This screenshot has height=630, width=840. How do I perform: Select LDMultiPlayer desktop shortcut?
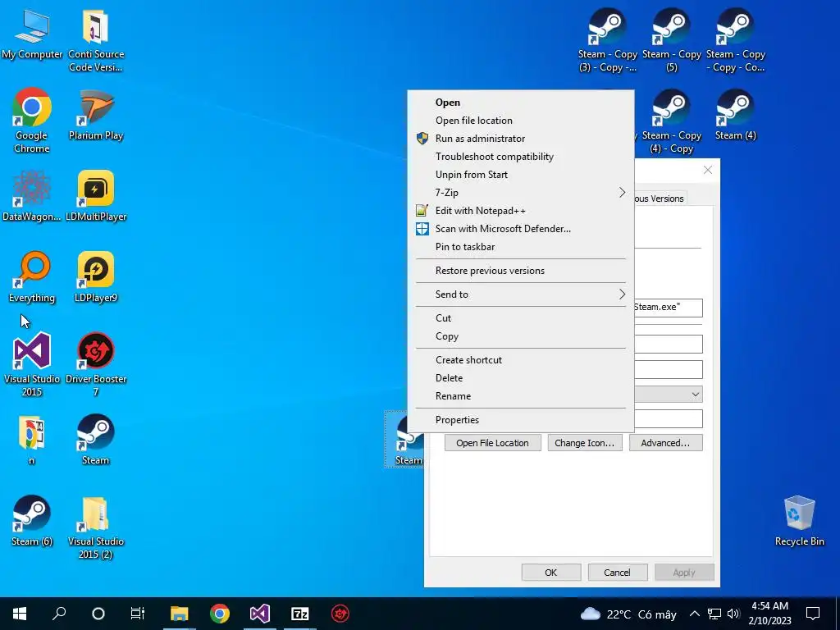point(96,196)
